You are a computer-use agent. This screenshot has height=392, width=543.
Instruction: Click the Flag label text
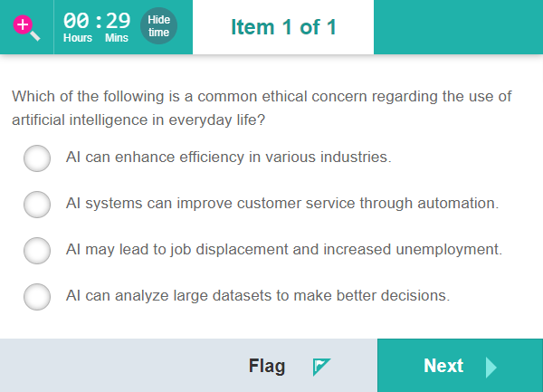[267, 366]
